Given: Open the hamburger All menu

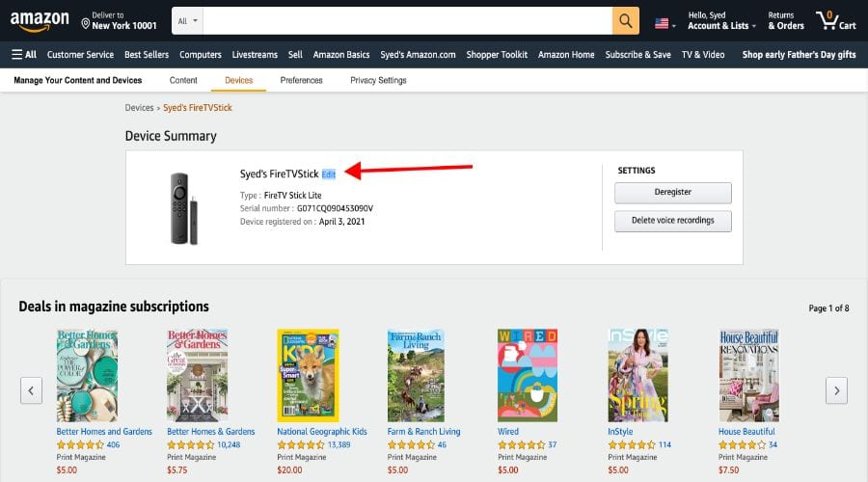Looking at the screenshot, I should [x=24, y=55].
